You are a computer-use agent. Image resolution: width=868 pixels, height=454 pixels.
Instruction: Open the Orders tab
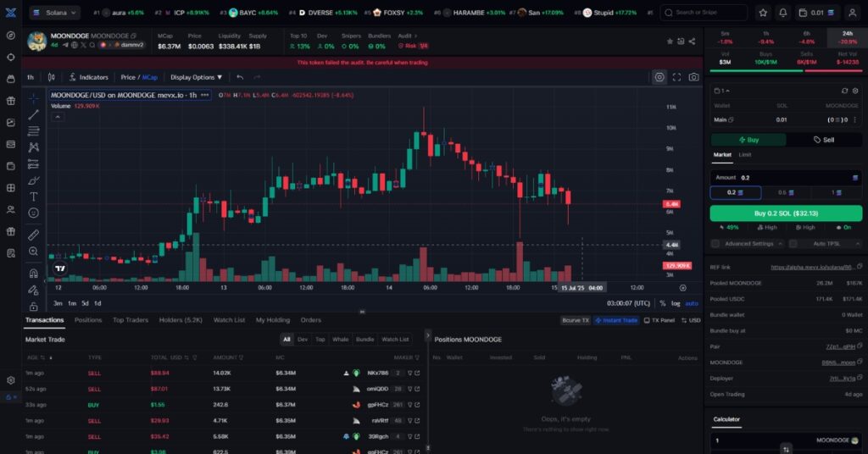click(x=310, y=320)
